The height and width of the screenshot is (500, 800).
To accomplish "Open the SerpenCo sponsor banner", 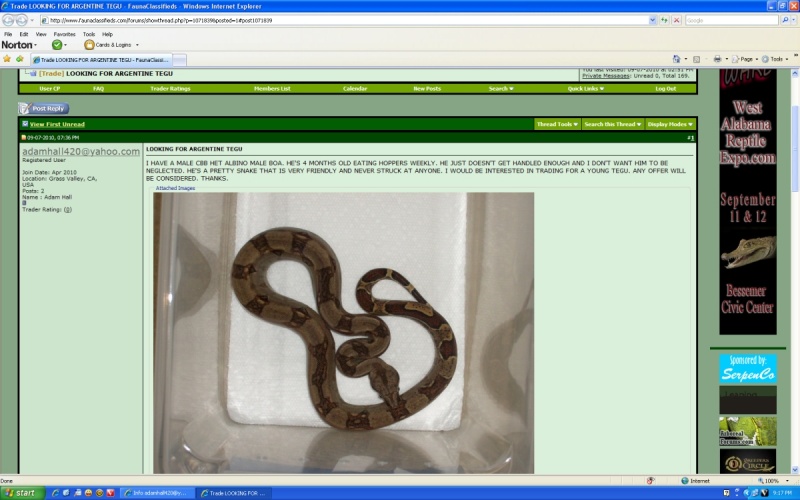I will coord(748,369).
